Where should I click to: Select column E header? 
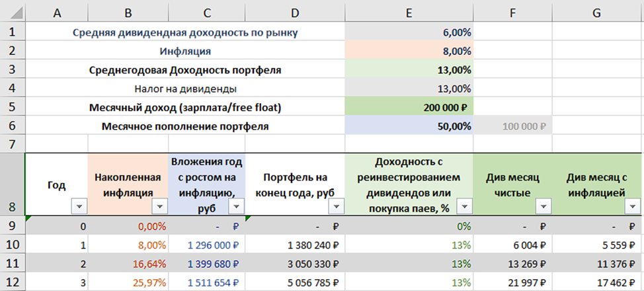(x=409, y=12)
